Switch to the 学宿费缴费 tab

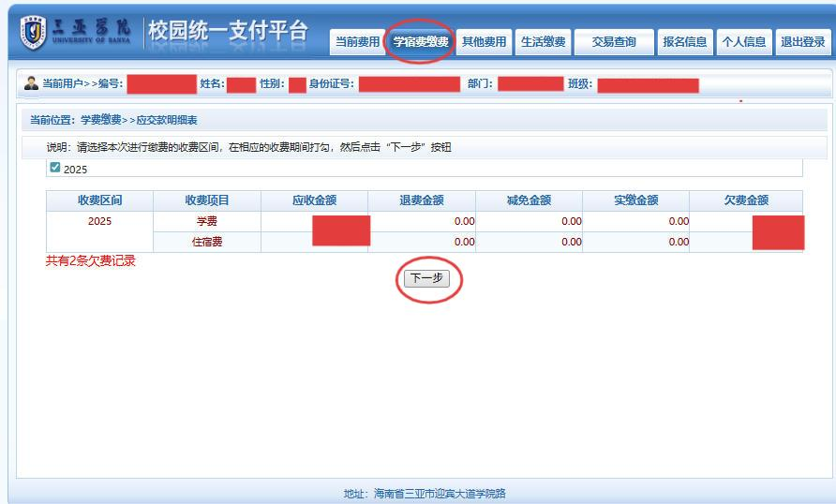(420, 42)
